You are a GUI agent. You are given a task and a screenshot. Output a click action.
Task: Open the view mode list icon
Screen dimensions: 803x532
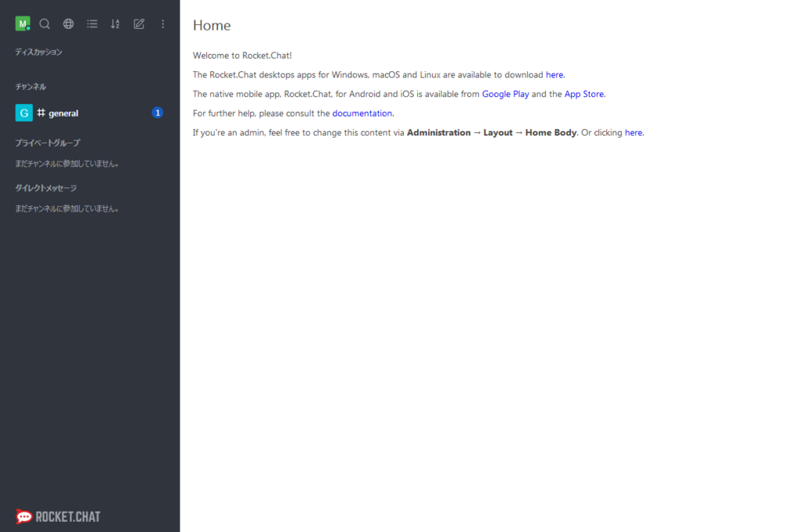92,24
